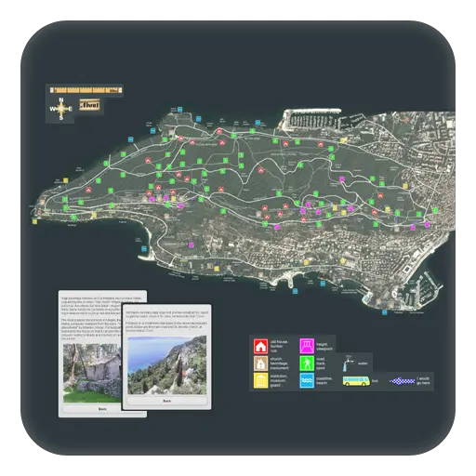
Task: Open the About button near the compass
Action: coord(89,105)
